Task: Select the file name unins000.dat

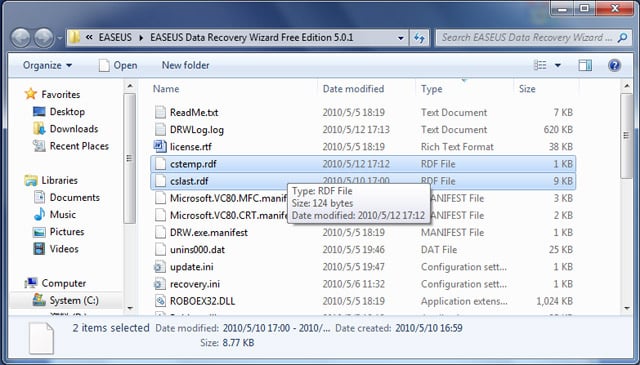Action: pos(197,249)
